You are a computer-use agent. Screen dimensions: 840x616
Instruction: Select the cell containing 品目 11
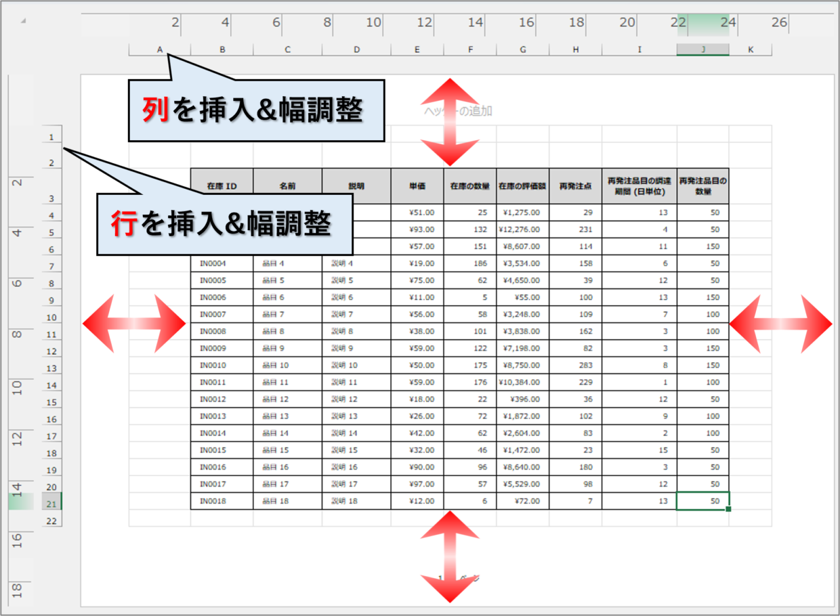point(287,382)
